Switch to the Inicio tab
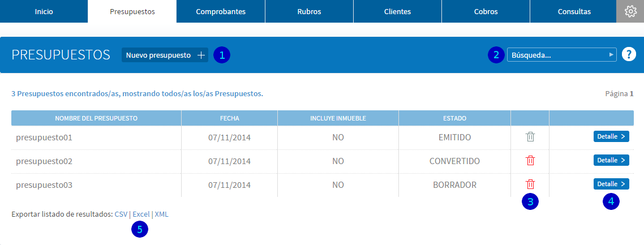644x245 pixels. click(x=44, y=11)
